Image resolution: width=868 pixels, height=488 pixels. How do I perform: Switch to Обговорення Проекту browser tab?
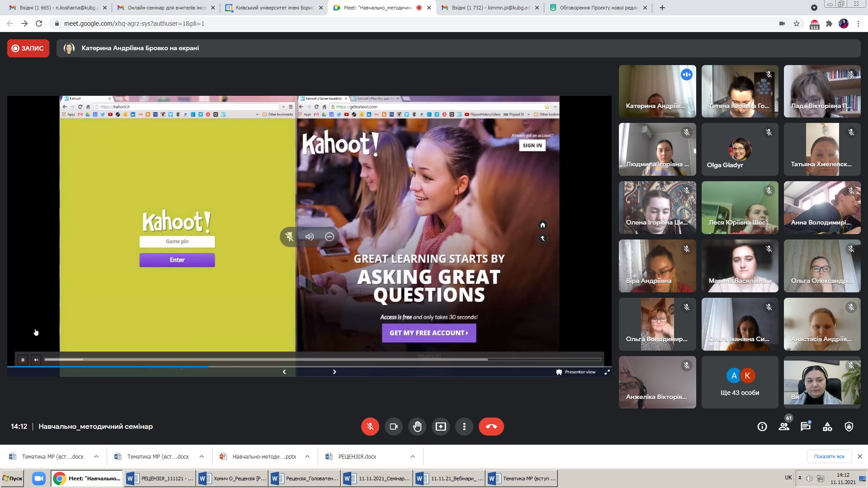[598, 8]
